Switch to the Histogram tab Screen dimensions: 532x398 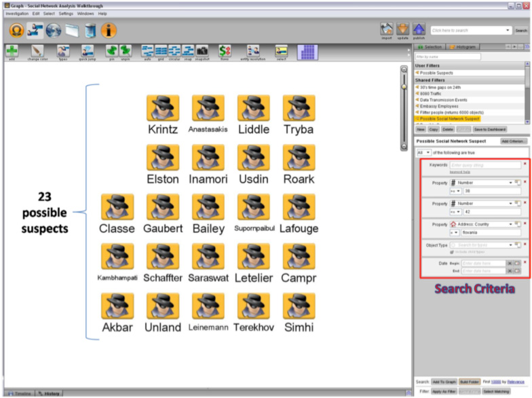tap(463, 47)
